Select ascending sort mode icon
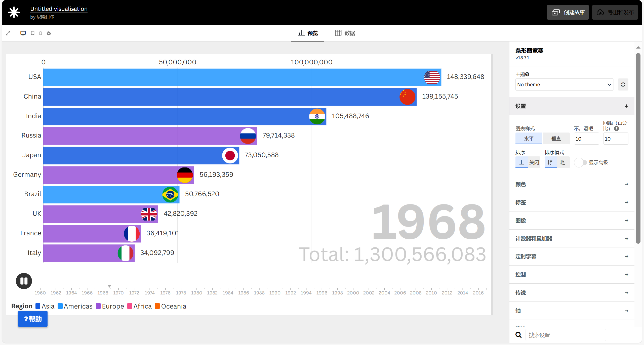644x345 pixels. pos(563,162)
